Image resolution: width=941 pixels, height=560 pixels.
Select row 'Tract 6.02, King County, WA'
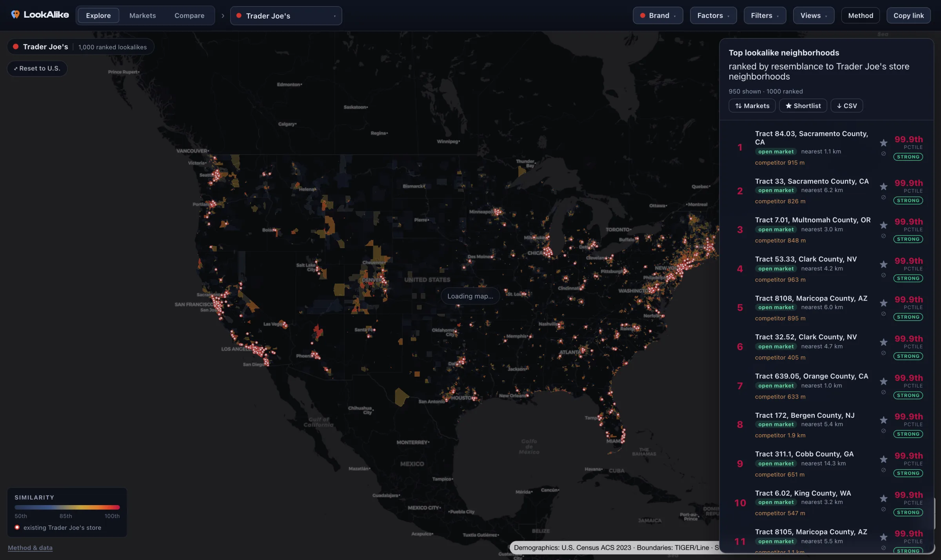point(827,503)
